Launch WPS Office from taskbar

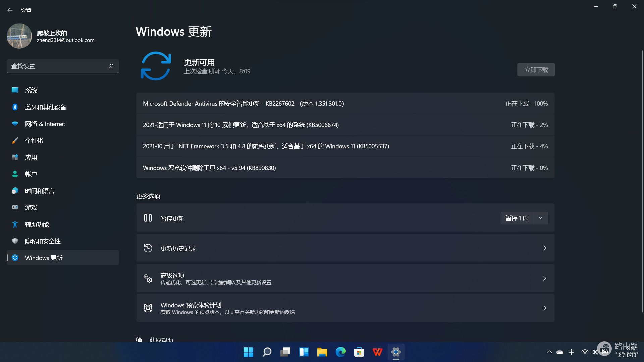tap(378, 352)
